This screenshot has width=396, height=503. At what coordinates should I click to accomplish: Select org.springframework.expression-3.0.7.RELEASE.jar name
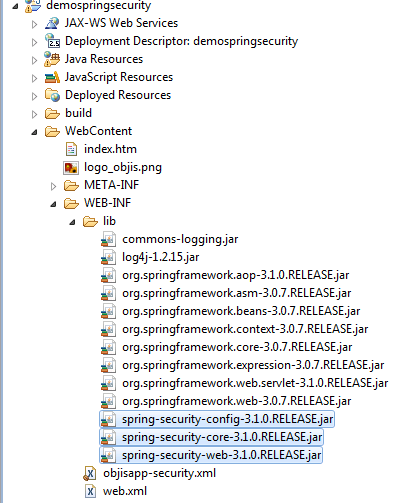[253, 365]
